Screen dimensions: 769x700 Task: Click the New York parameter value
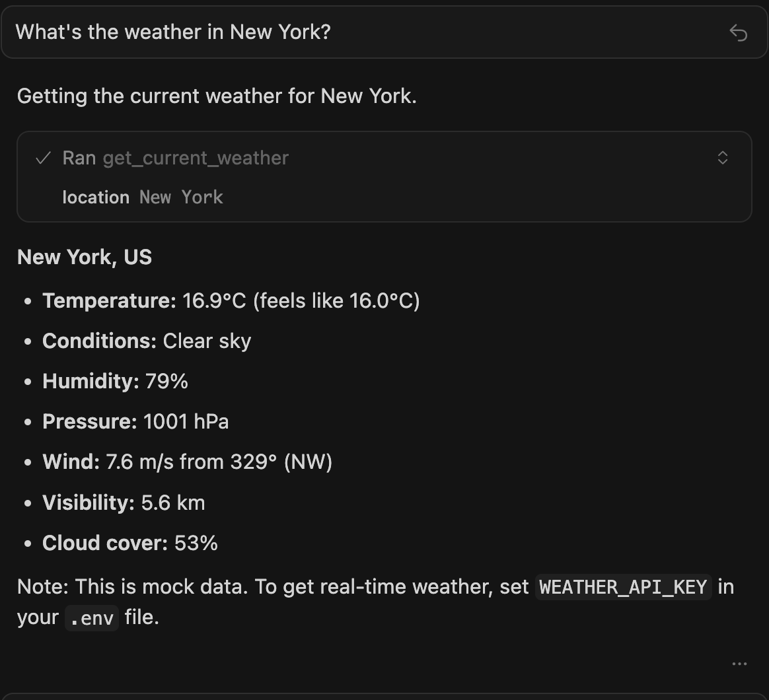point(180,197)
